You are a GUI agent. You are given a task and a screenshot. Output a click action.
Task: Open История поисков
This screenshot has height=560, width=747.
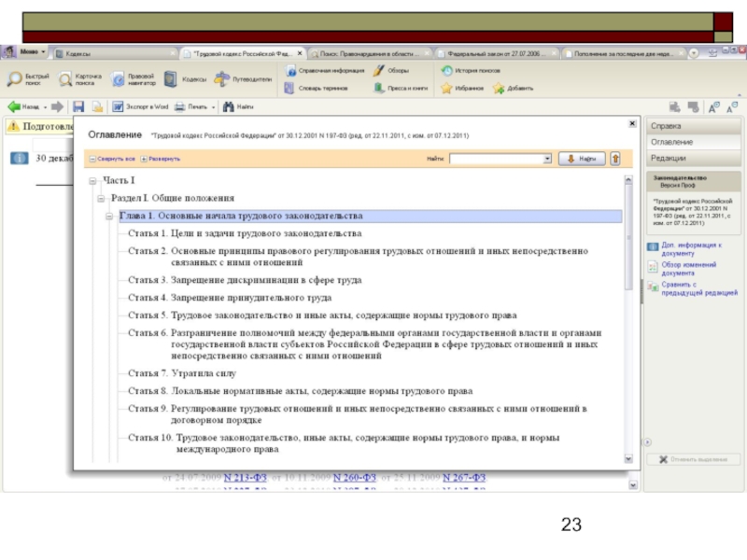[x=471, y=71]
